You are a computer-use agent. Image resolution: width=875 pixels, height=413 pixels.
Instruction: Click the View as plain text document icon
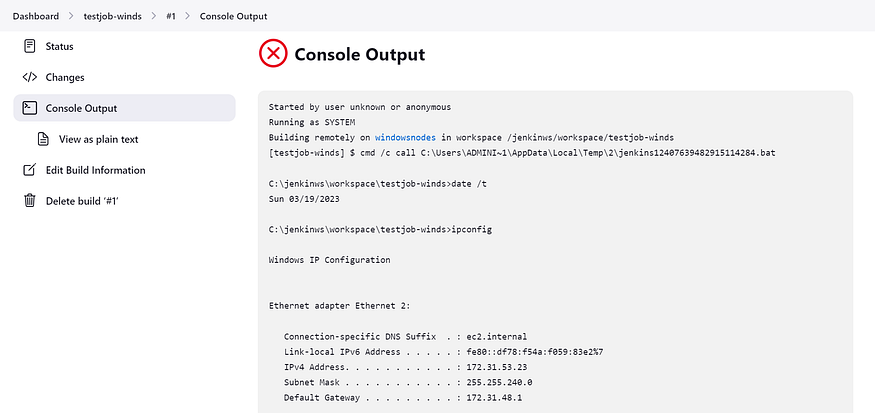(x=43, y=139)
